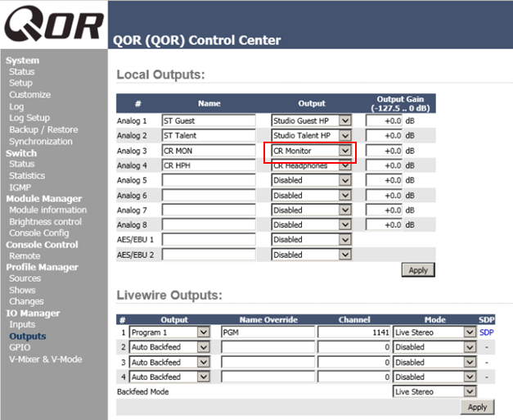Open mode dropdown for Livewire output 4

pyautogui.click(x=434, y=377)
